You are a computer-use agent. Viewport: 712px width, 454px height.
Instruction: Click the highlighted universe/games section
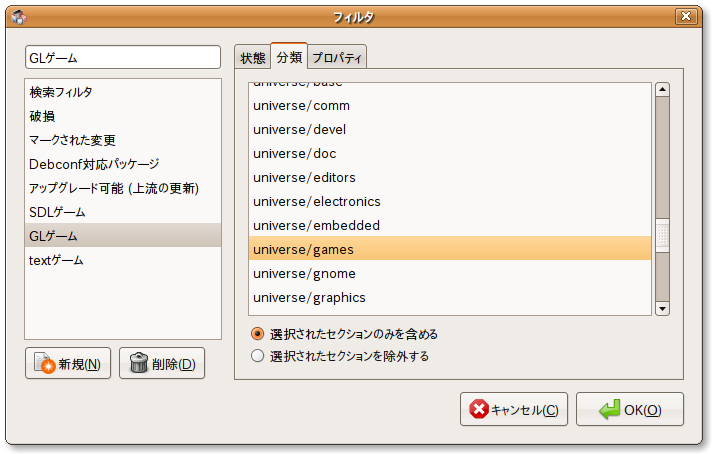pos(450,249)
